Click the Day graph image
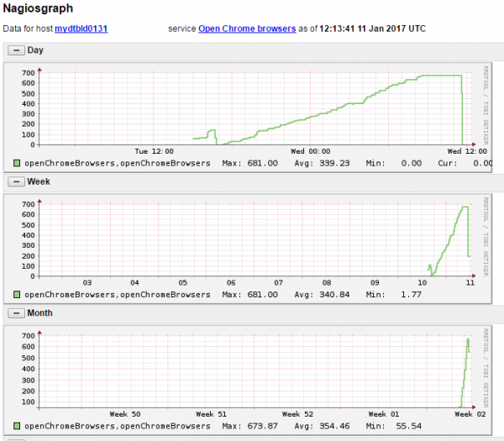This screenshot has height=441, width=504. (x=252, y=109)
